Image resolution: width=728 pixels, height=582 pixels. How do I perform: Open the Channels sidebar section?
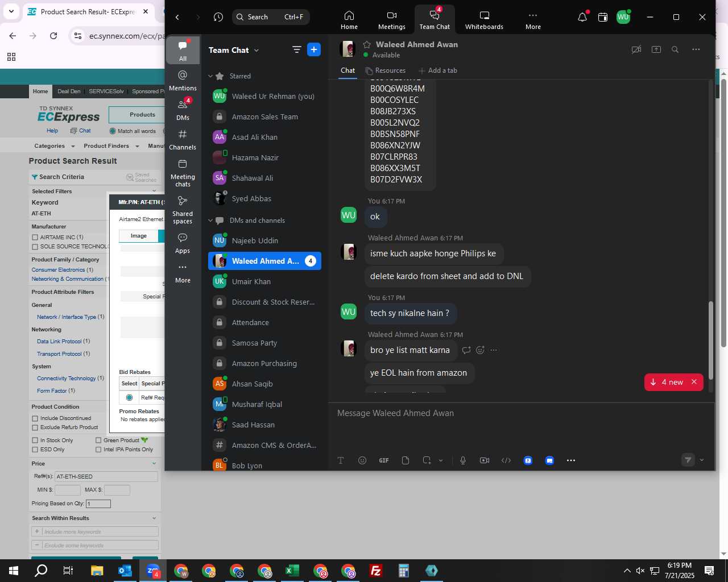point(183,139)
